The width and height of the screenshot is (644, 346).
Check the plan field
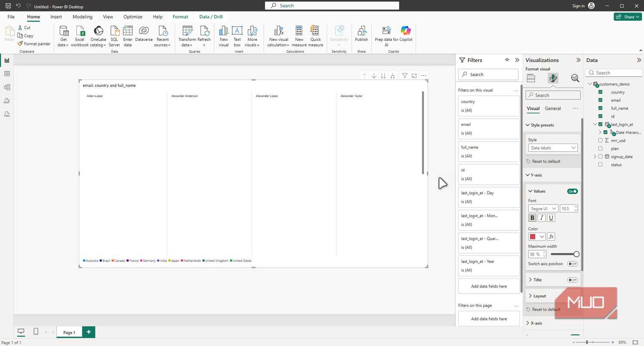coord(600,149)
